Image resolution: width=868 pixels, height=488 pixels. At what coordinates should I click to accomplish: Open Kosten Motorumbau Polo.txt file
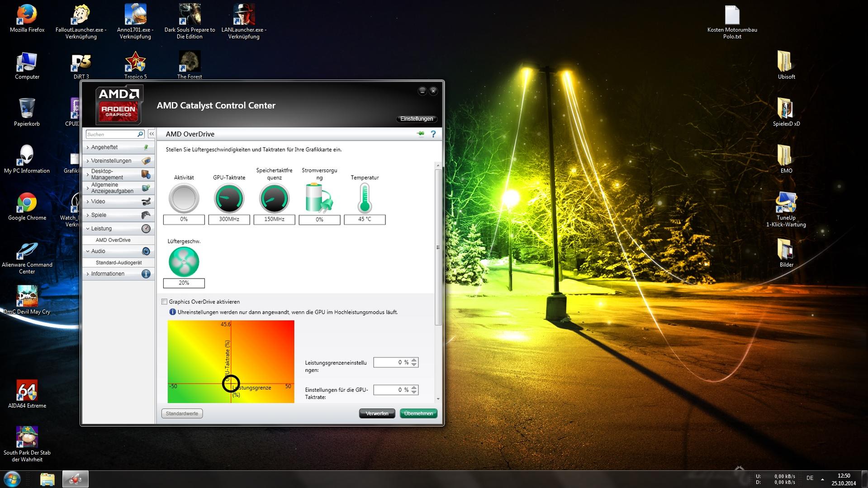(x=732, y=21)
